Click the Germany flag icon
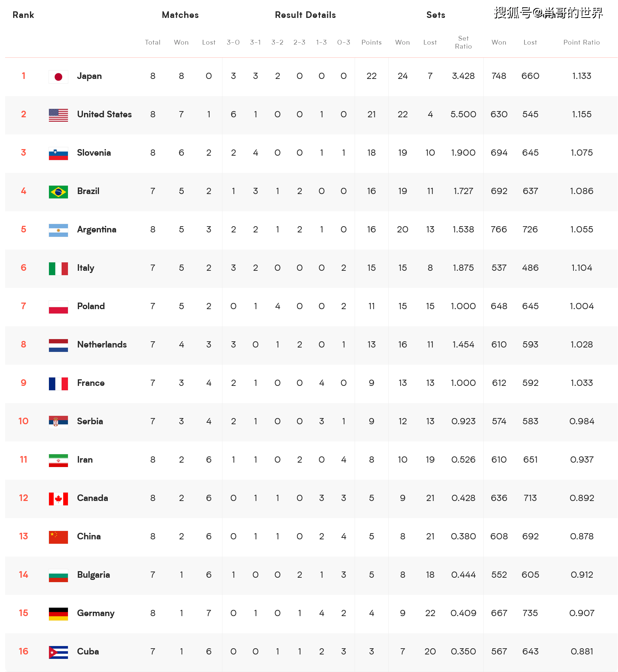Screen dimensions: 618x672 point(58,614)
